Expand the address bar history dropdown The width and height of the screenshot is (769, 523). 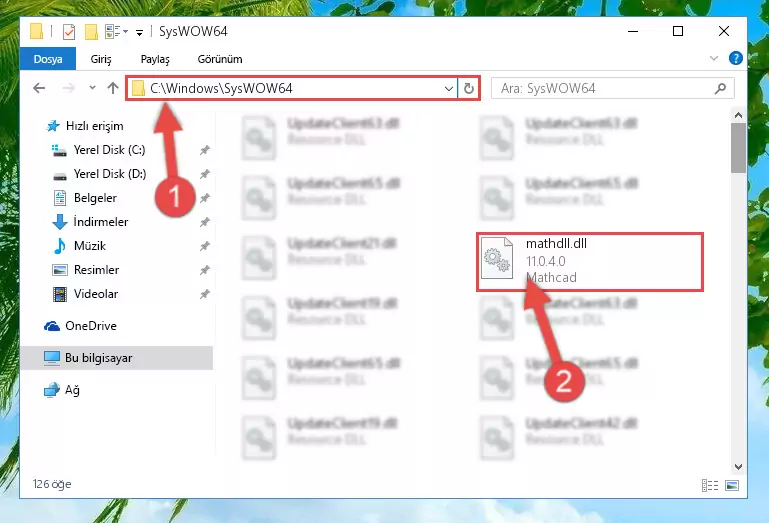click(x=448, y=88)
